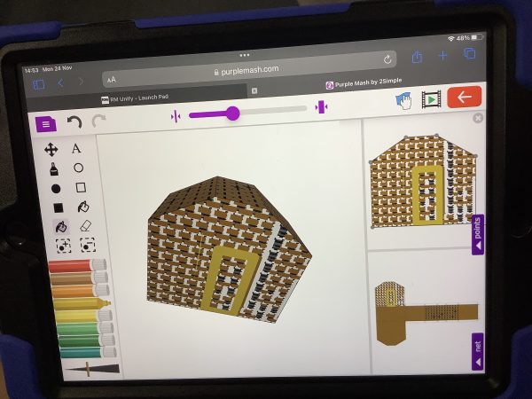Choose the outlined circle shape tool
This screenshot has height=399, width=532.
pyautogui.click(x=79, y=168)
